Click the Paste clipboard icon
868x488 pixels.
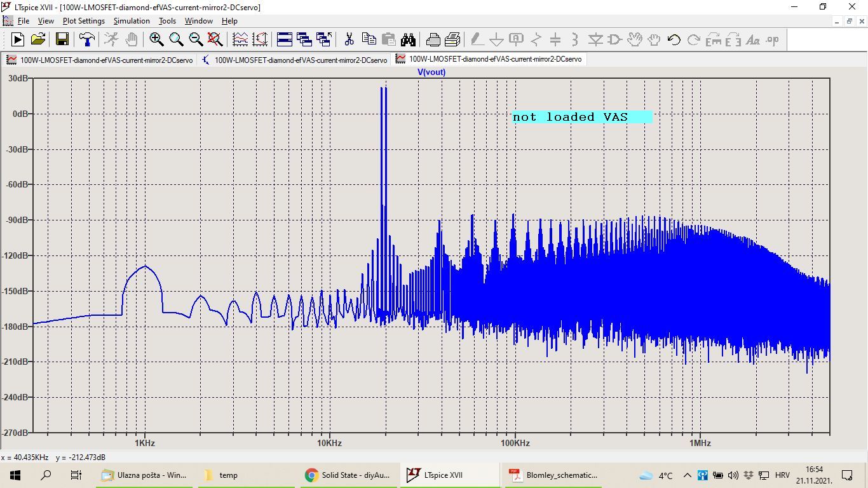pyautogui.click(x=388, y=39)
